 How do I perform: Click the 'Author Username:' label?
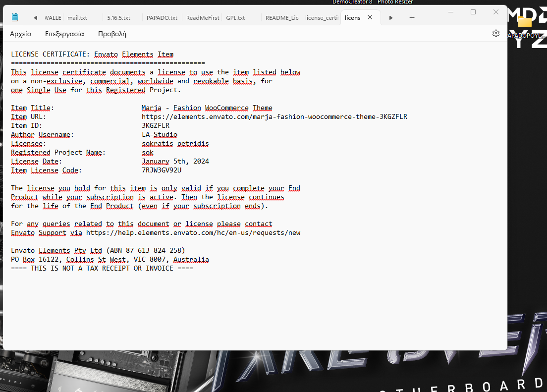[42, 135]
